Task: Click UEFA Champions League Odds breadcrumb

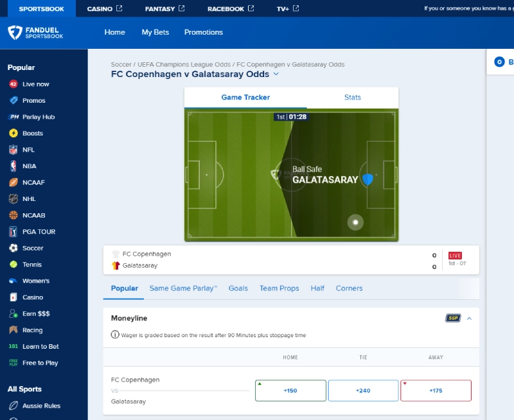Action: (x=184, y=64)
